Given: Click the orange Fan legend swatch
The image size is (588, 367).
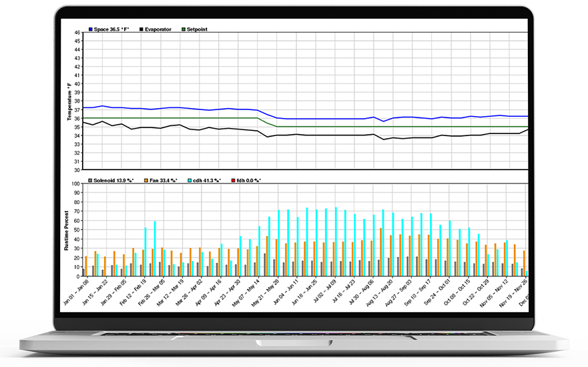Looking at the screenshot, I should point(146,180).
